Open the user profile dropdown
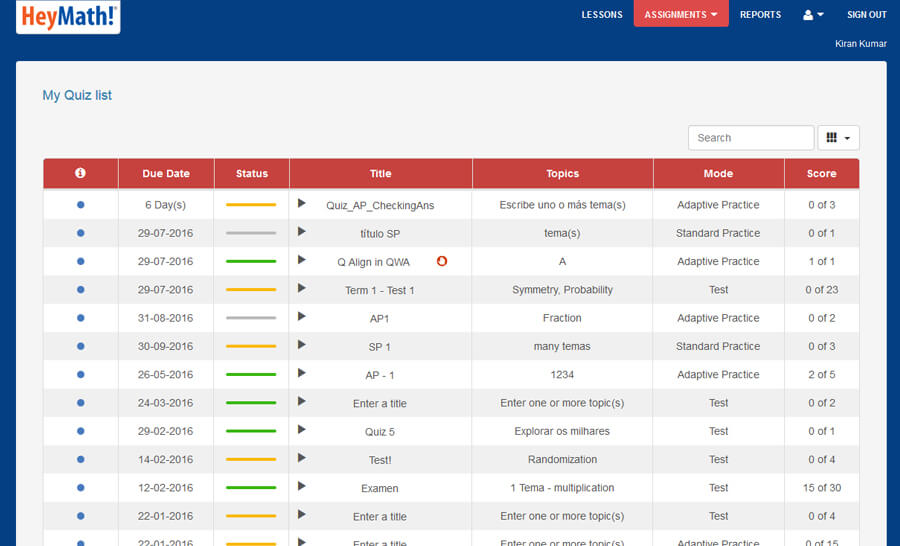 coord(813,15)
